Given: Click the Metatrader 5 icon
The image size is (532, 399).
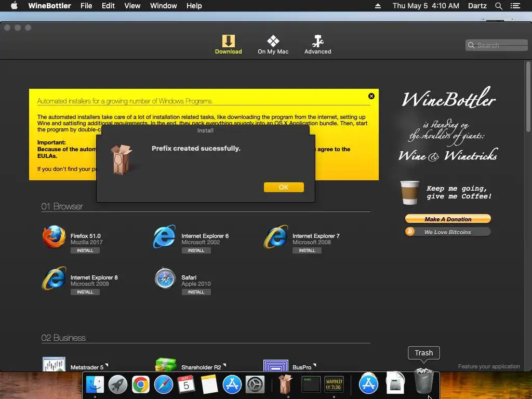Looking at the screenshot, I should (54, 364).
